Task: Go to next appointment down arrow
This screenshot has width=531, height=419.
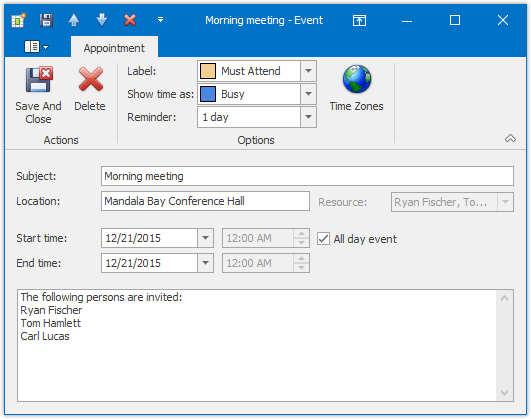Action: [102, 20]
